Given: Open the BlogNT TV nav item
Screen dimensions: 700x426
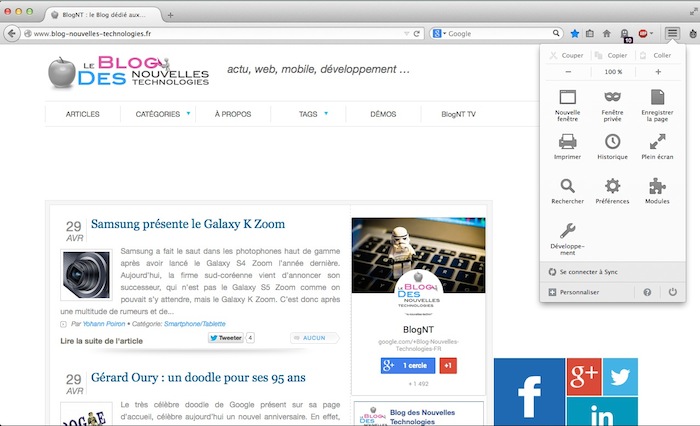Looking at the screenshot, I should 458,114.
